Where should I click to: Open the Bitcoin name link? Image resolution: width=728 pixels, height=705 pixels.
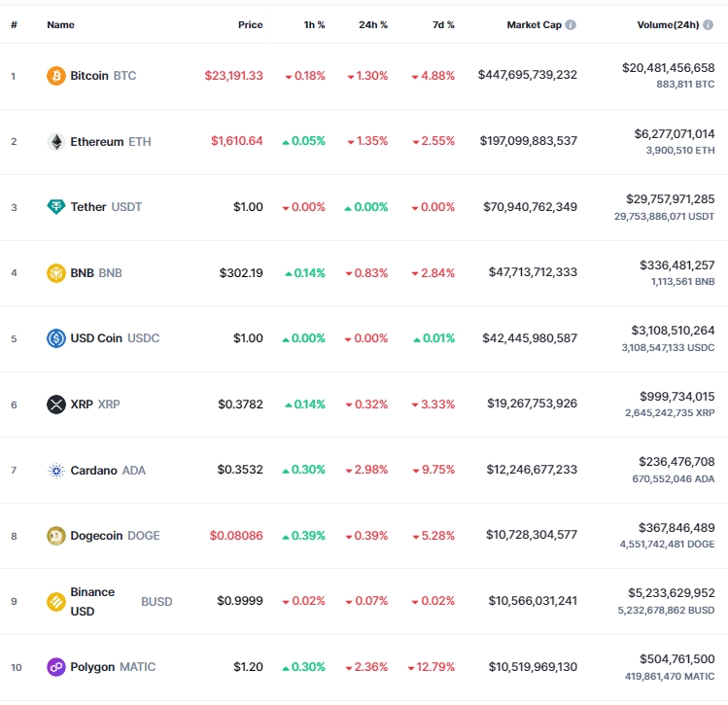tap(89, 75)
